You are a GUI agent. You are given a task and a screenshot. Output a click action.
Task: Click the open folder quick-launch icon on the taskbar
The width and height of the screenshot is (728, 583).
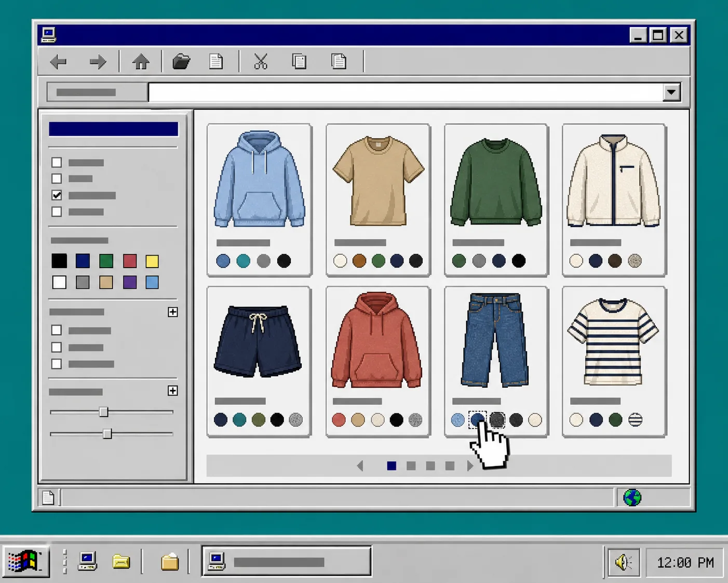121,561
